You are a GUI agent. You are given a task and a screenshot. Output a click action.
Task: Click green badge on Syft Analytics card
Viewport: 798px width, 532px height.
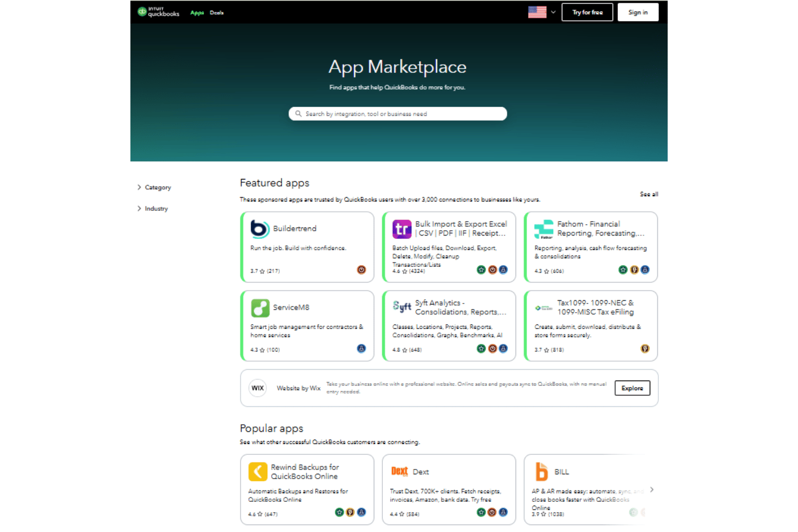point(481,349)
